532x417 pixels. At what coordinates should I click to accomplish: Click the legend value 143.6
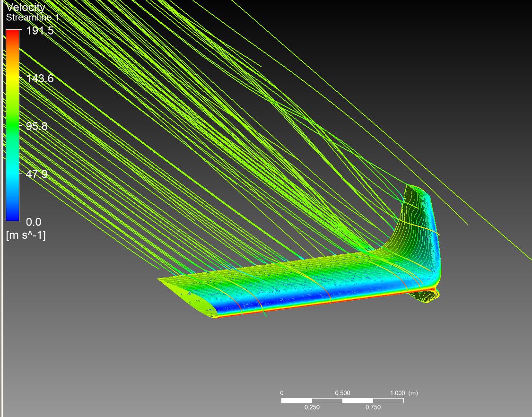click(x=40, y=78)
